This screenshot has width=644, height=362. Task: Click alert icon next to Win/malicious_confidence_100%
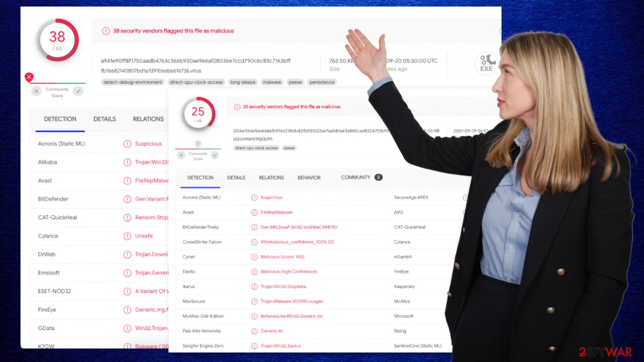255,242
